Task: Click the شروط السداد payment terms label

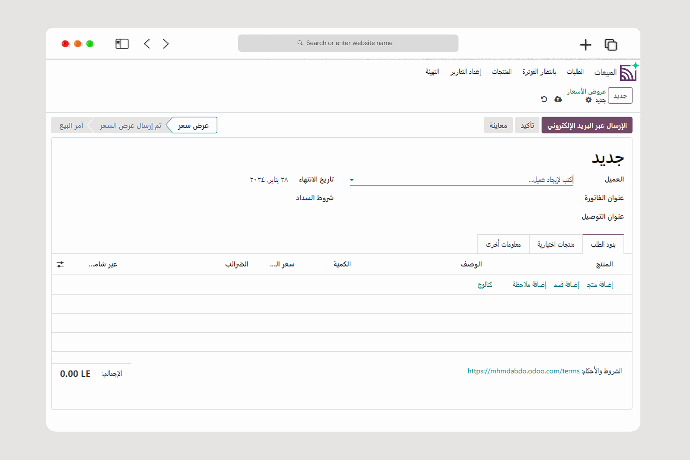Action: tap(314, 198)
